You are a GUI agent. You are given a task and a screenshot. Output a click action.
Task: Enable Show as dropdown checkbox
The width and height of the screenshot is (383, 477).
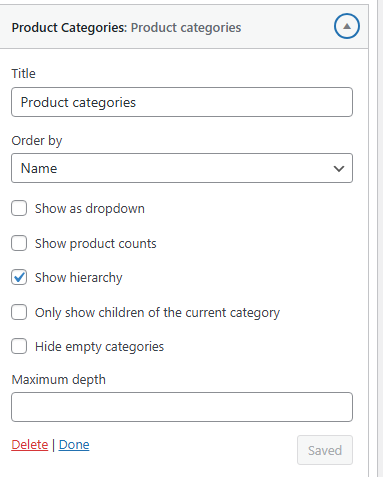[x=19, y=208]
